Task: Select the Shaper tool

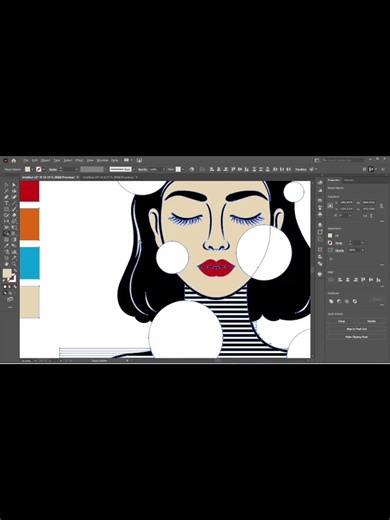Action: click(6, 215)
